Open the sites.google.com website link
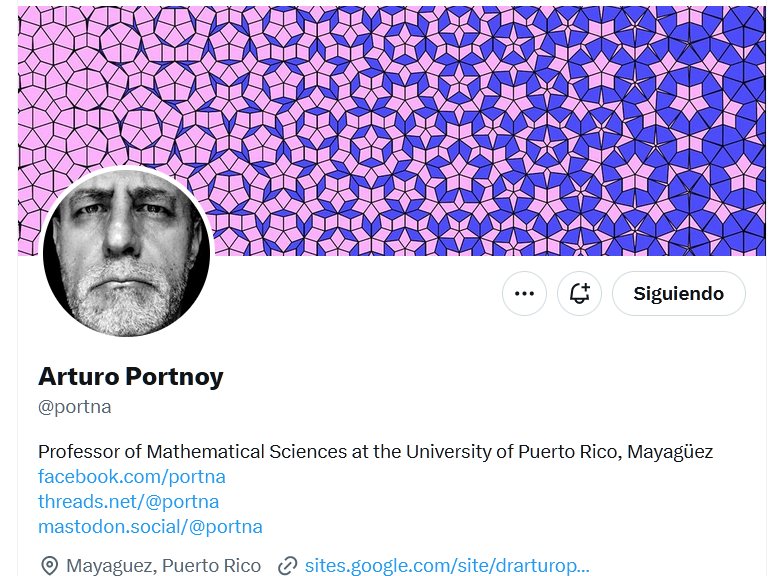784x576 pixels. coord(446,566)
